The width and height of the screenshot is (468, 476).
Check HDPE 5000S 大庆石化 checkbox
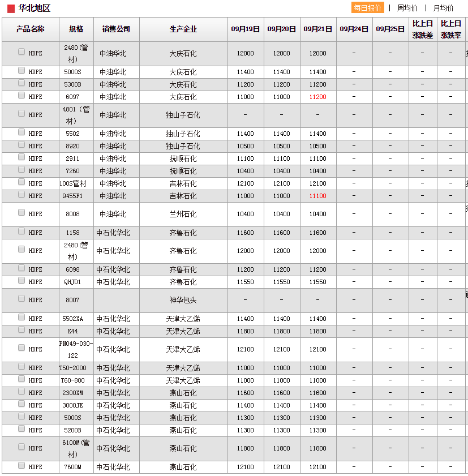(22, 70)
